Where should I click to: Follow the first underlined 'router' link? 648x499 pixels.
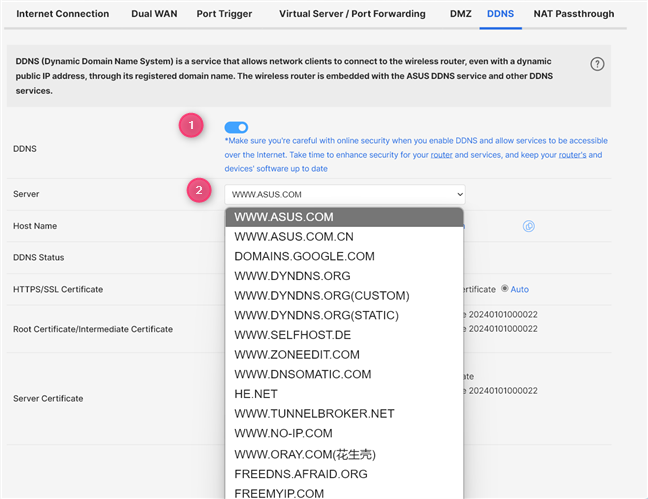click(x=441, y=155)
